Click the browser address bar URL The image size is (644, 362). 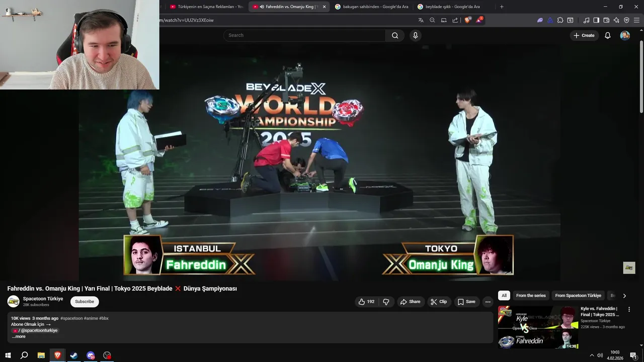[x=186, y=20]
